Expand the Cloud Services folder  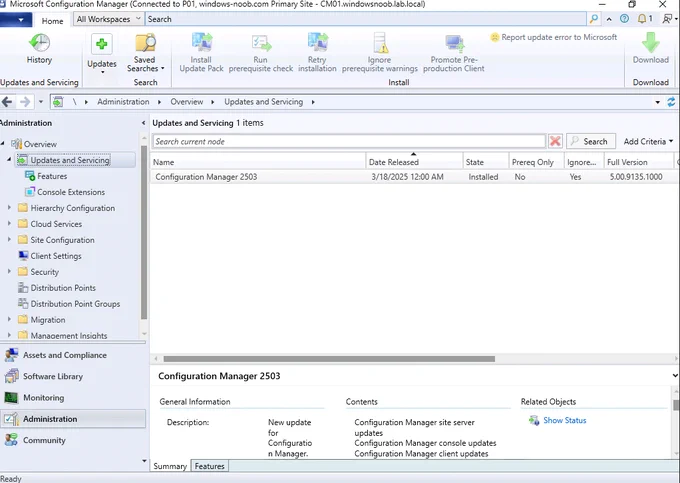pos(9,224)
